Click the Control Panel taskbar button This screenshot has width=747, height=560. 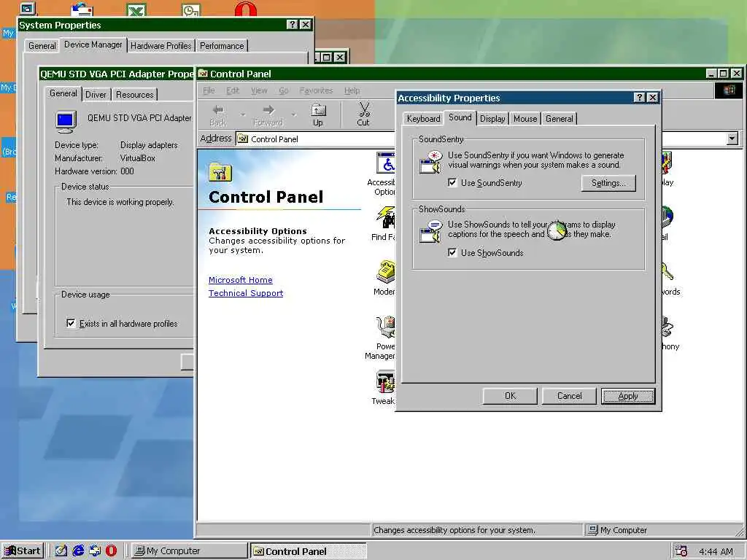[309, 551]
